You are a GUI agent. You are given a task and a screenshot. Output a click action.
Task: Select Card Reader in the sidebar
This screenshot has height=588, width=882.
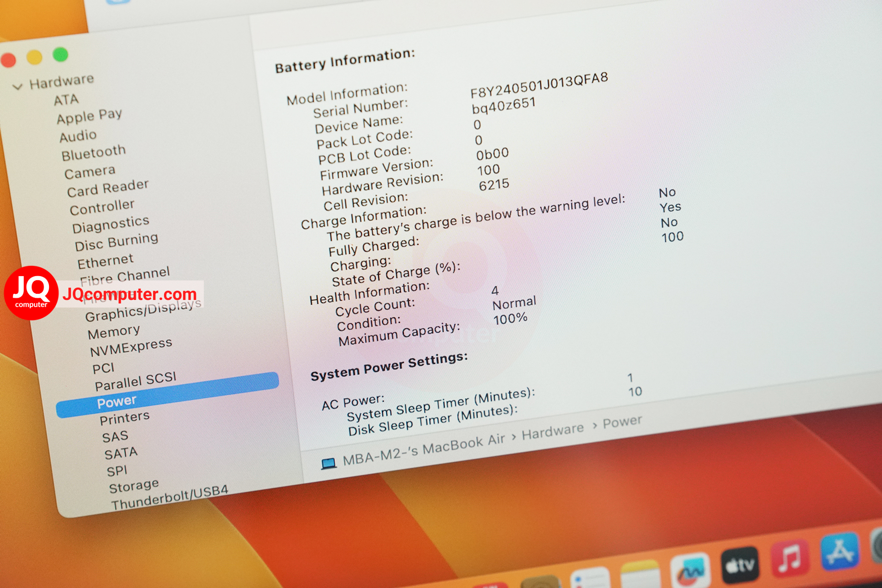point(108,188)
